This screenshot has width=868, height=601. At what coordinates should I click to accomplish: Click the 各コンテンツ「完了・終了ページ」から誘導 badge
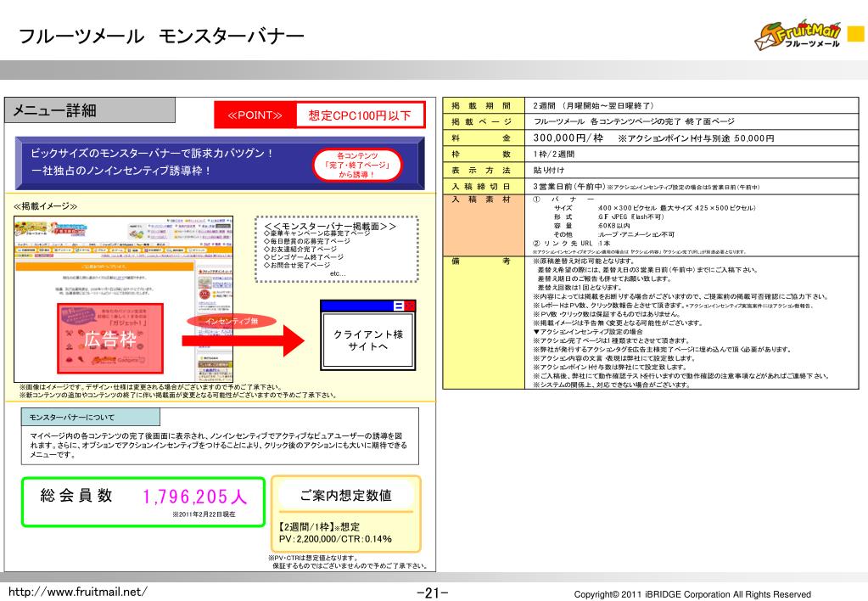pos(357,165)
